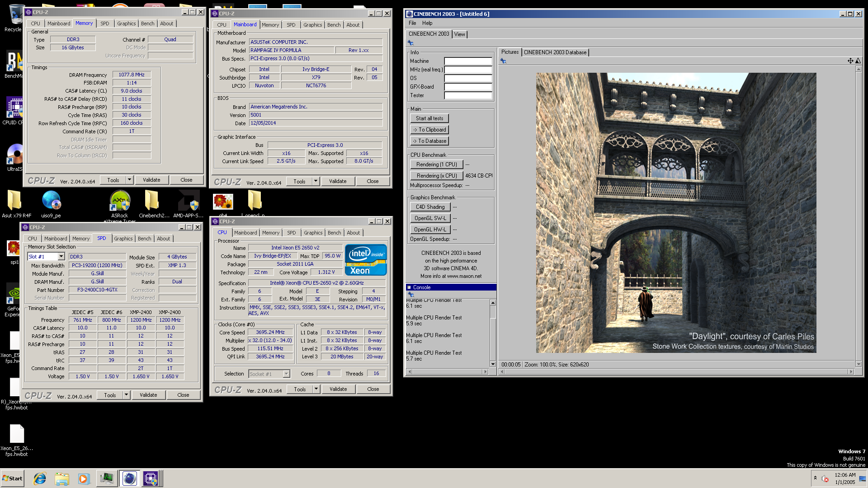Viewport: 868px width, 488px height.
Task: Open Internet Explorer from the taskbar
Action: coord(40,479)
